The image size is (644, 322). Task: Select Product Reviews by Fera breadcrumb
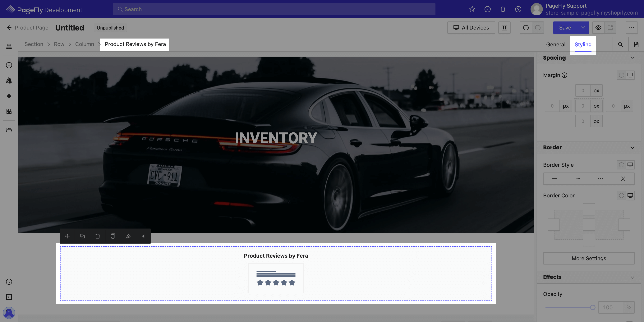click(x=135, y=44)
